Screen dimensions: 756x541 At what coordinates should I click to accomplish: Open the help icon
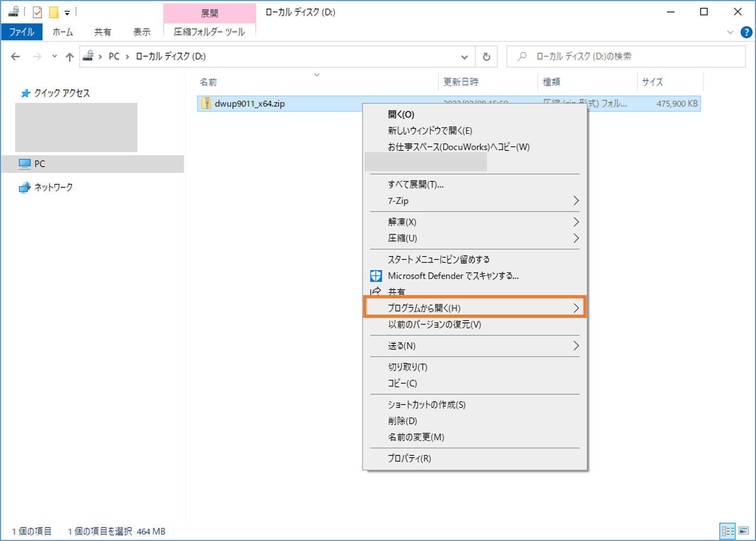point(746,32)
